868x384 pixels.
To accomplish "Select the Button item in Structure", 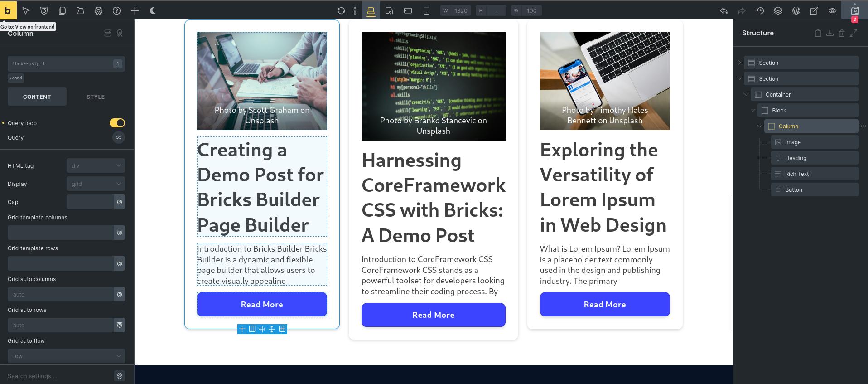I will pyautogui.click(x=815, y=190).
